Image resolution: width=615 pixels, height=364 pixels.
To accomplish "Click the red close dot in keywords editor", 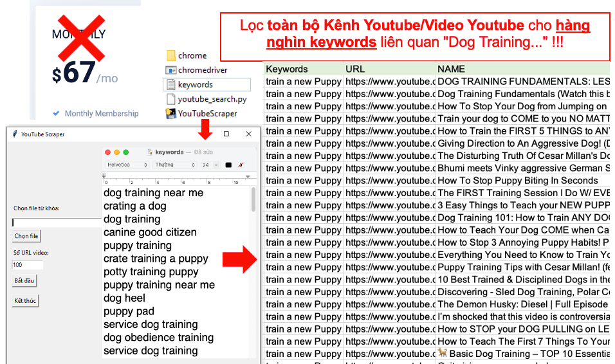I will point(108,152).
